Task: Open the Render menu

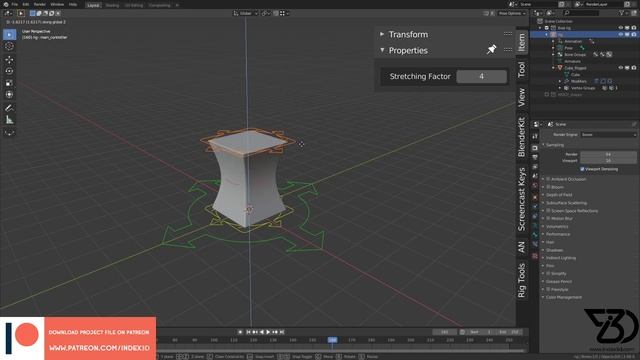Action: click(40, 4)
